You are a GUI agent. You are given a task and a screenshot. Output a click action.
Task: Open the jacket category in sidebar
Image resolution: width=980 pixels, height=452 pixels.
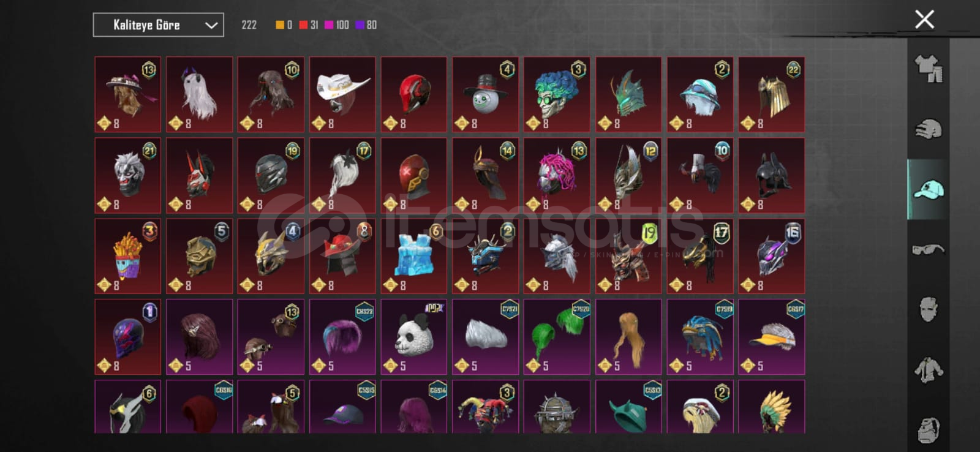[929, 370]
